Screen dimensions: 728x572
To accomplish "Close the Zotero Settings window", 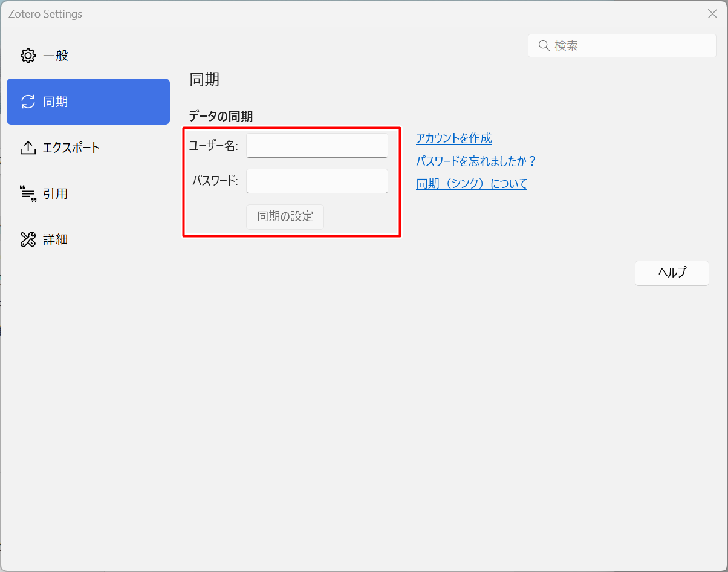I will (x=712, y=13).
